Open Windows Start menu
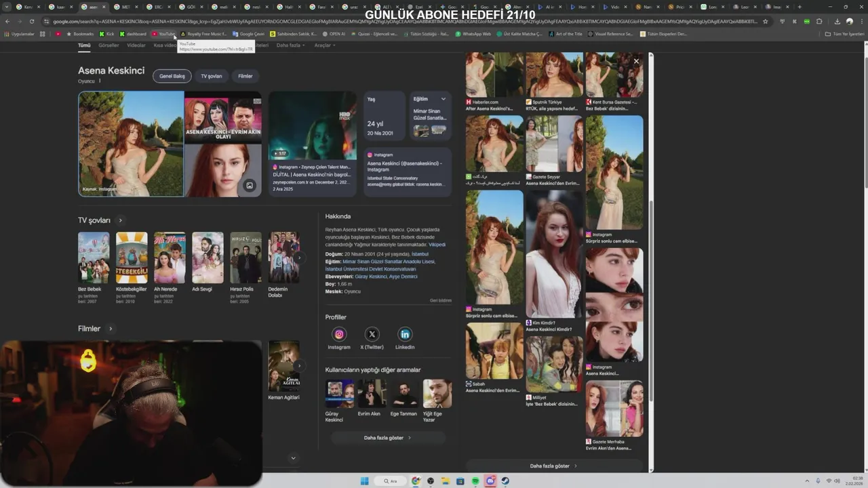This screenshot has width=868, height=488. click(364, 481)
